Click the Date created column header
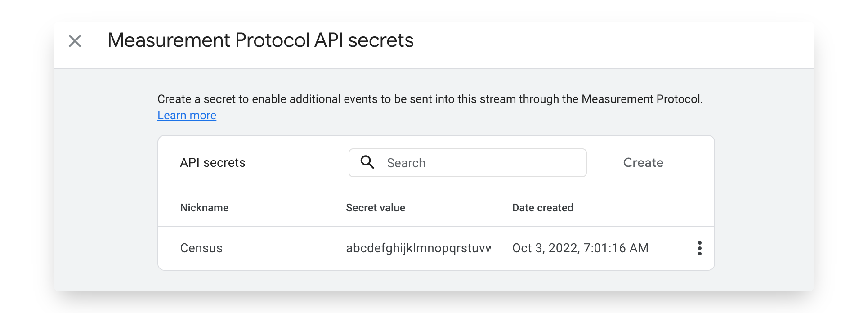This screenshot has height=313, width=868. (x=542, y=208)
